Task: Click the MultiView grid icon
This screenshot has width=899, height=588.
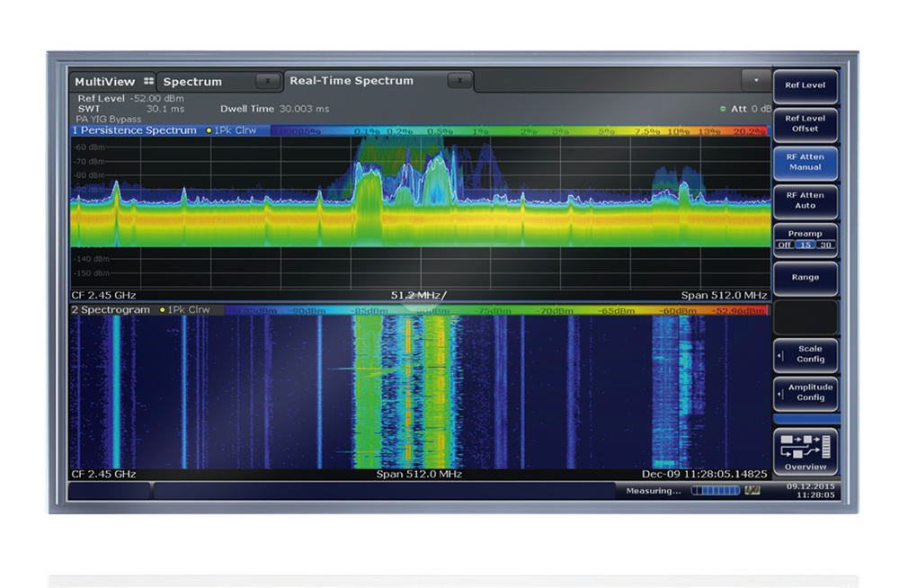Action: pos(148,82)
